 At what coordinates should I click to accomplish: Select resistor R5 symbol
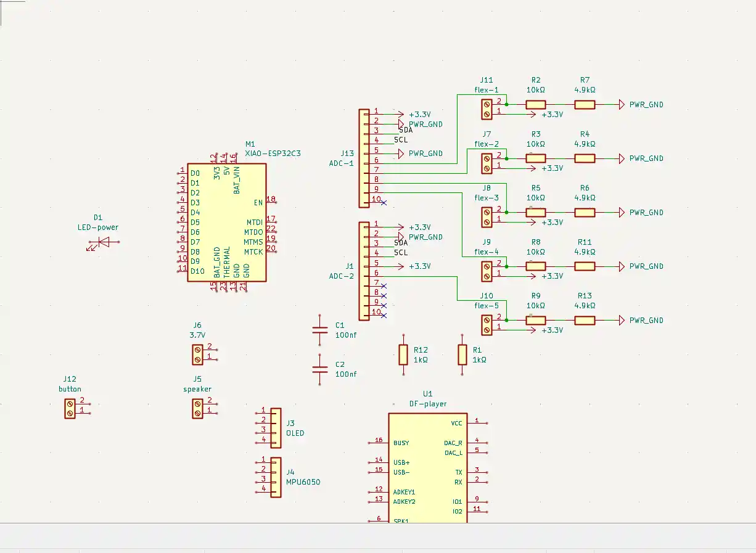pos(536,213)
